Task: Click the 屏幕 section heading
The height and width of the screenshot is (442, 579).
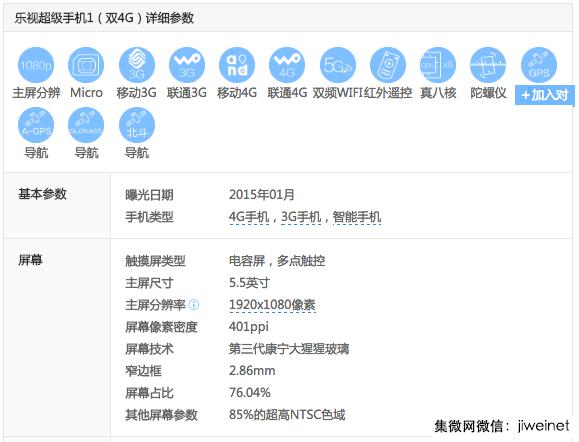Action: tap(30, 260)
